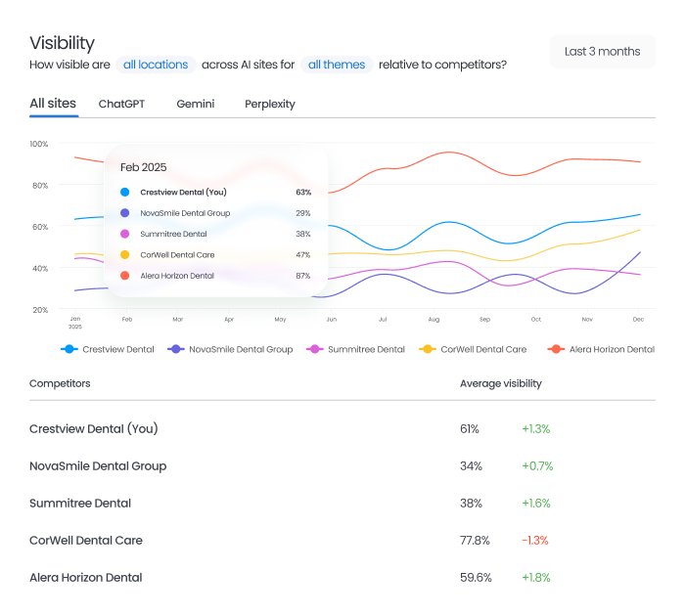The width and height of the screenshot is (685, 616).
Task: Click the +0.7% change for NovaSmile
Action: [x=537, y=465]
